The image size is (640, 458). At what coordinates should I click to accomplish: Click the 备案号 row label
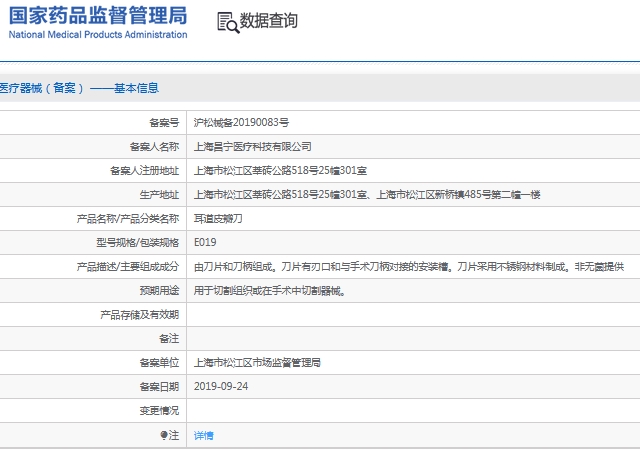164,122
